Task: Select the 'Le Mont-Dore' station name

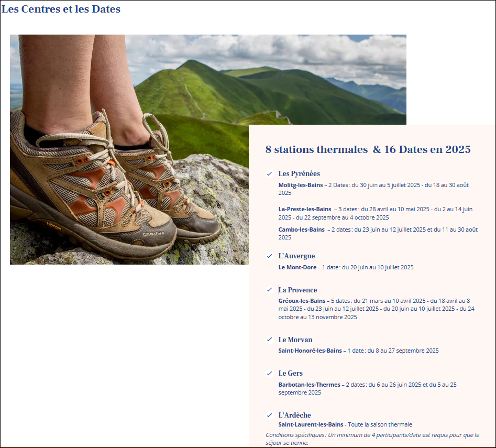Action: tap(297, 267)
